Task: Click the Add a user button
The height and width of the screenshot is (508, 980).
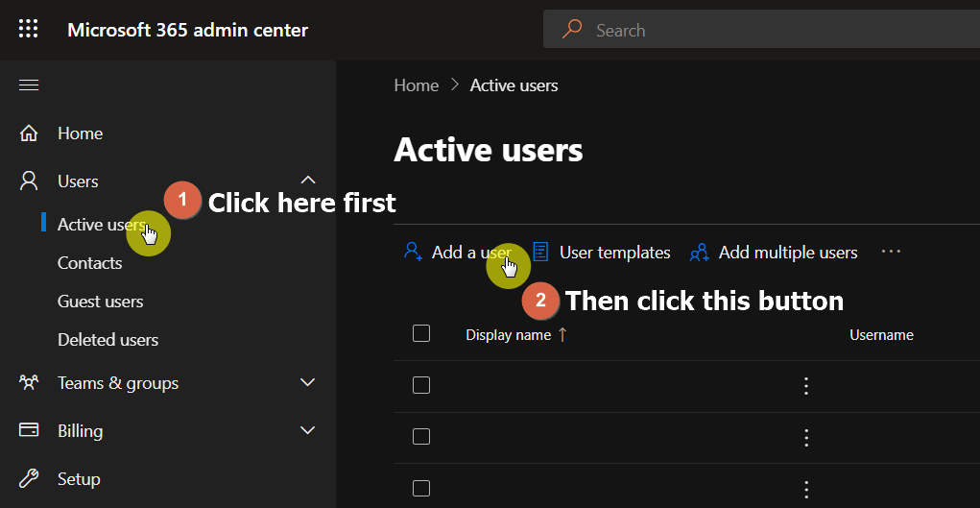Action: 458,253
